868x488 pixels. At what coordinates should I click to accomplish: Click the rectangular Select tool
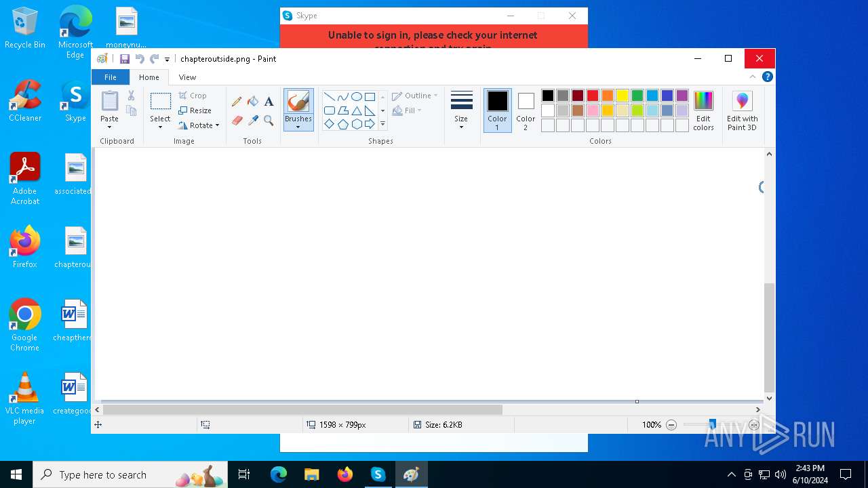(x=161, y=102)
